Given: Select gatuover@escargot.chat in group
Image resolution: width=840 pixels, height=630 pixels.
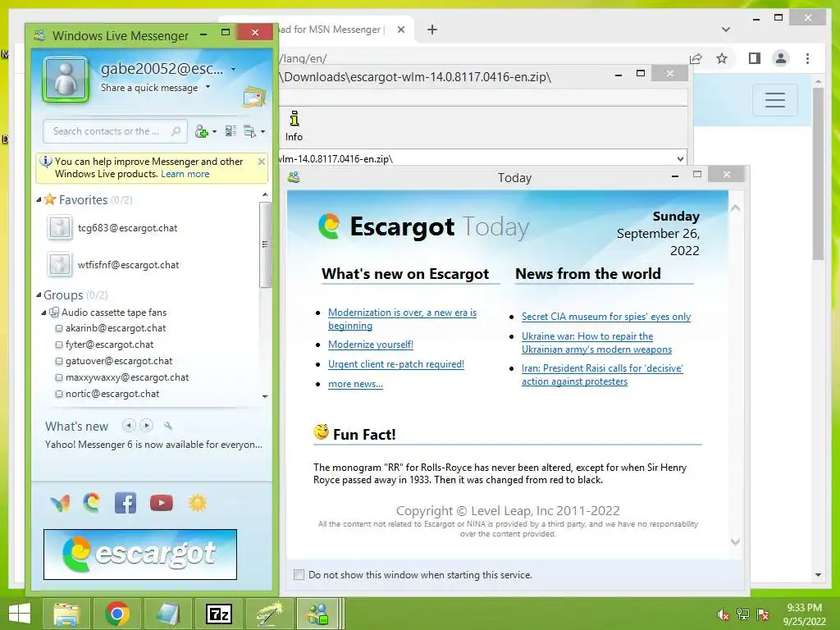Looking at the screenshot, I should (119, 361).
